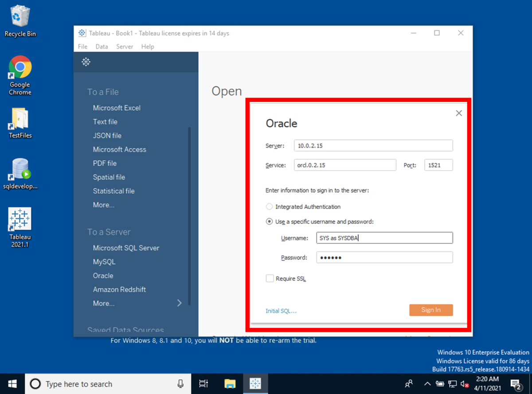Connect to a PDF file
The image size is (532, 394).
pos(105,163)
